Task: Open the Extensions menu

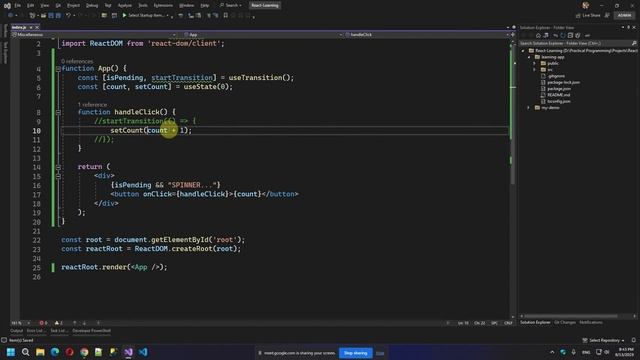Action: pyautogui.click(x=163, y=5)
